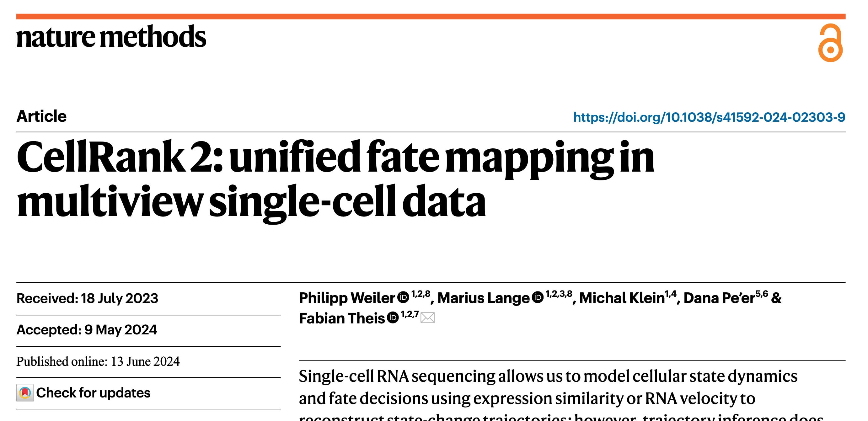Click the nature methods journal logo
Image resolution: width=868 pixels, height=421 pixels.
pos(111,36)
